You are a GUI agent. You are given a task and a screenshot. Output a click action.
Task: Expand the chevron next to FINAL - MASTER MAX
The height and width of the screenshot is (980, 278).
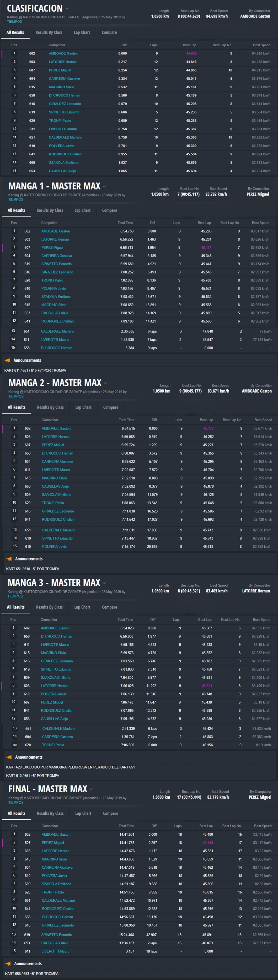(x=91, y=789)
